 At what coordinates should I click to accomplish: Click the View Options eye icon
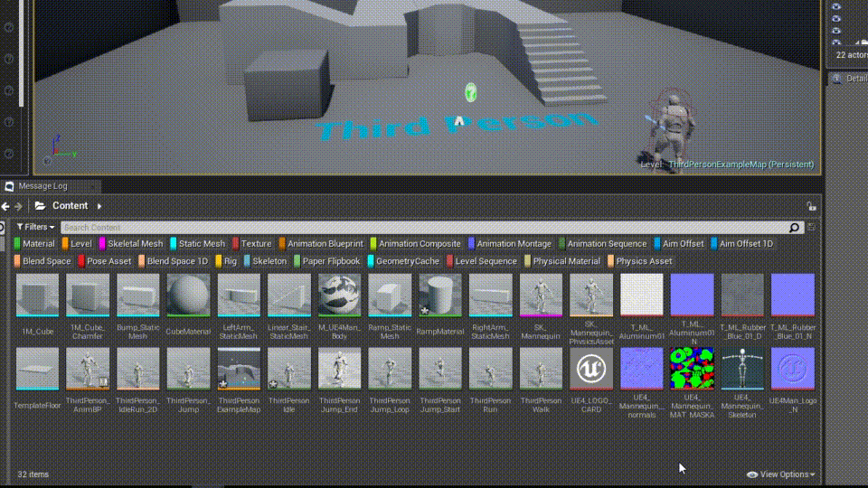coord(751,474)
